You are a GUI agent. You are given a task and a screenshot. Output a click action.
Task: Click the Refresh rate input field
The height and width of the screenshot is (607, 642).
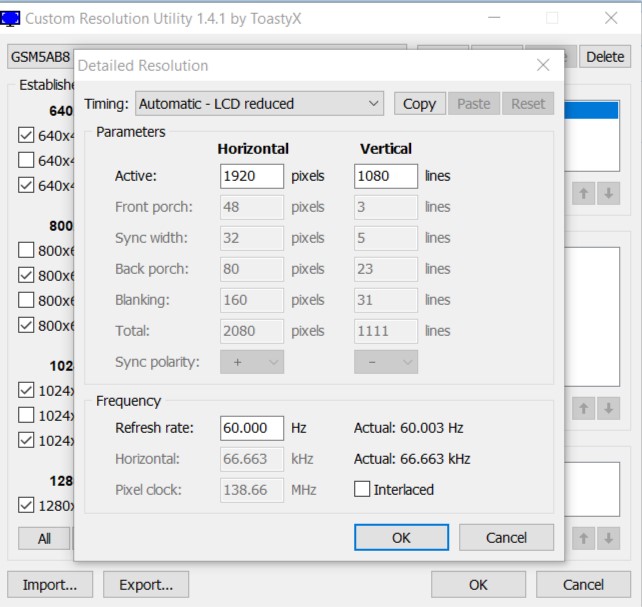(252, 428)
